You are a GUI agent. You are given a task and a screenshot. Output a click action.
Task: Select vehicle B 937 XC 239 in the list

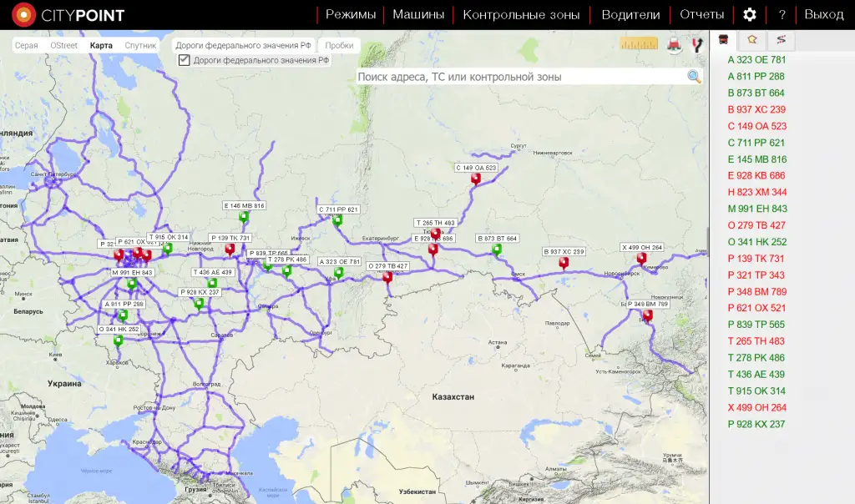[x=756, y=109]
